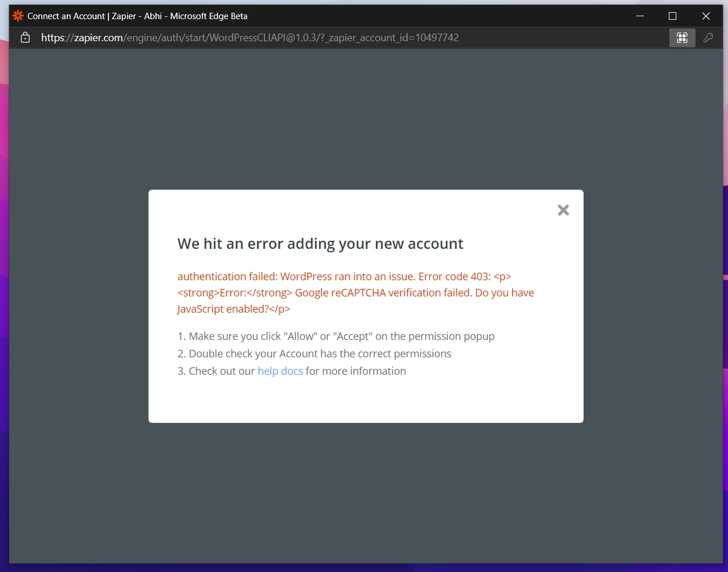Click the 'Connect an Account | Zapier' window title
This screenshot has width=728, height=572.
tap(137, 16)
